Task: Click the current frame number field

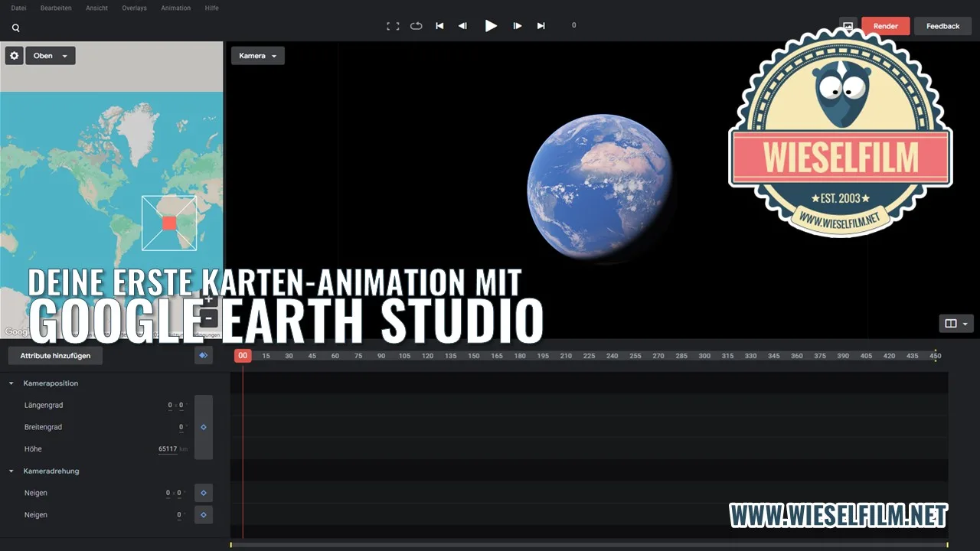Action: 574,25
